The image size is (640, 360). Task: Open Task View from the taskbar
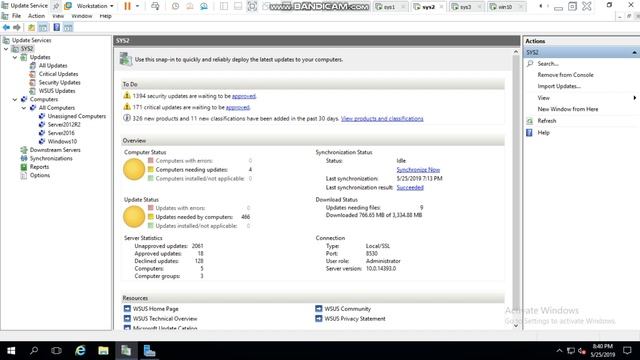tap(56, 351)
